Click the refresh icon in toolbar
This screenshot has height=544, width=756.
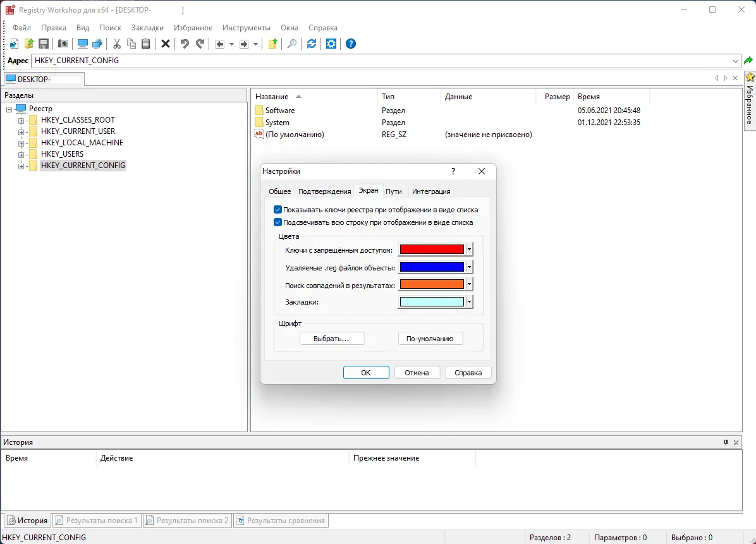coord(312,44)
